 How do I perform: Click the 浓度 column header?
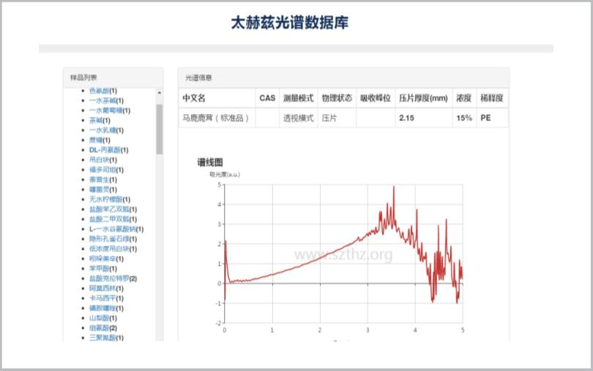coord(464,98)
